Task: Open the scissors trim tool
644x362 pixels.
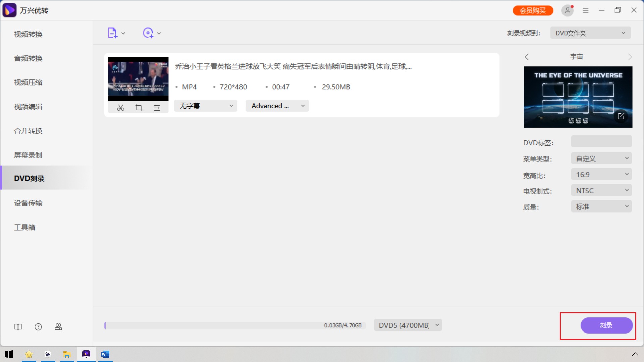Action: (x=121, y=108)
